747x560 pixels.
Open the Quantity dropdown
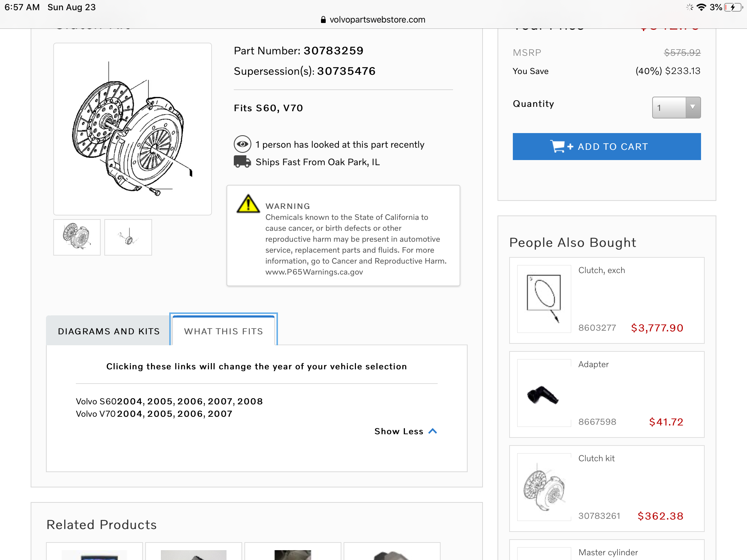(676, 108)
